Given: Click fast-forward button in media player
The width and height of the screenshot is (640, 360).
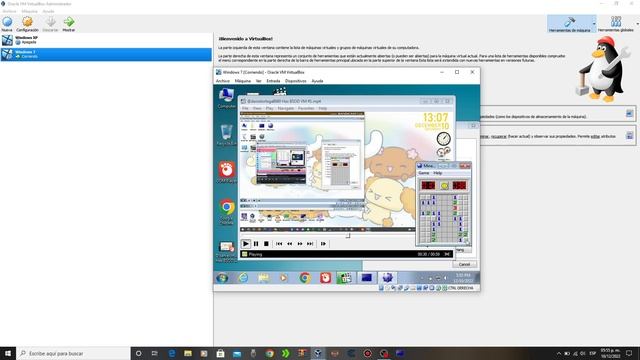Looking at the screenshot, I should [x=300, y=244].
